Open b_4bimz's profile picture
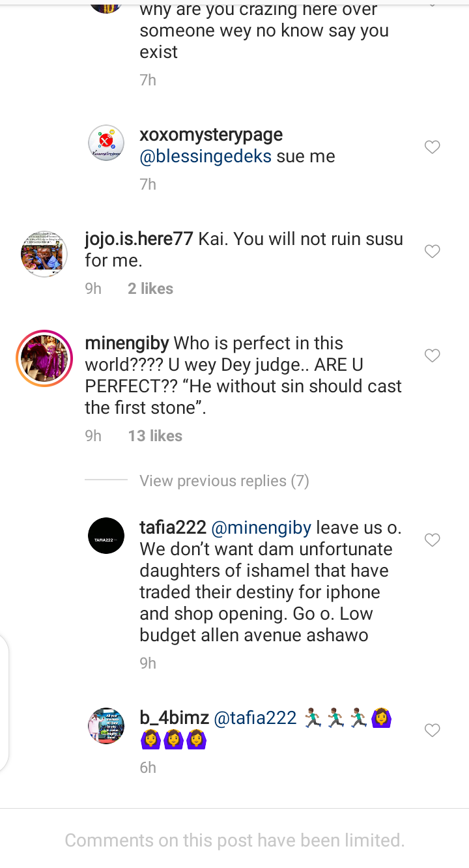The image size is (469, 868). 106,725
